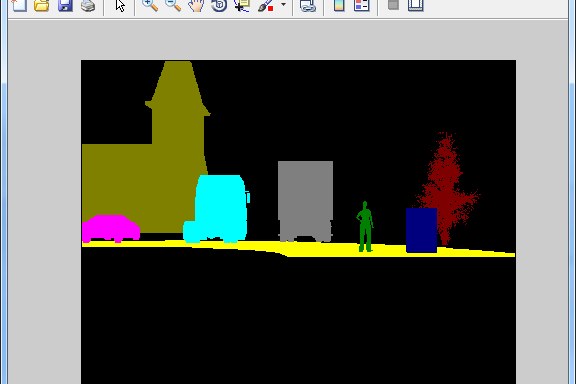Insert a colorbar using the toolbar icon

[339, 5]
